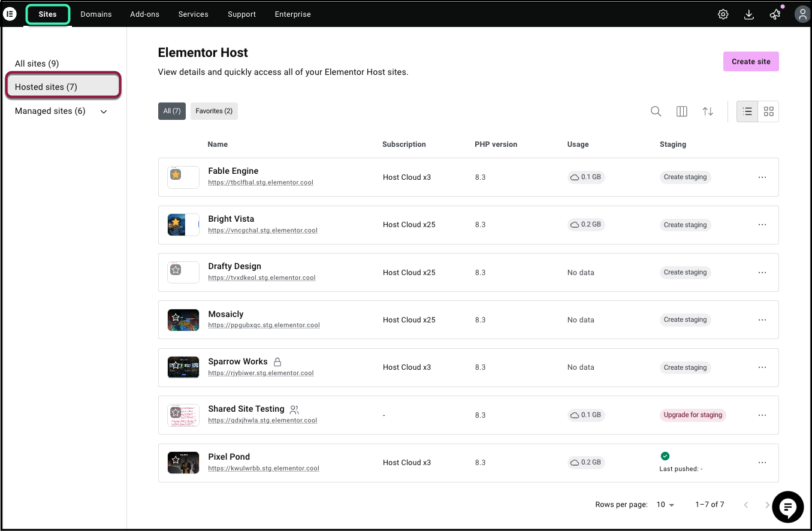The height and width of the screenshot is (531, 812).
Task: Click the Create site button
Action: coord(750,62)
